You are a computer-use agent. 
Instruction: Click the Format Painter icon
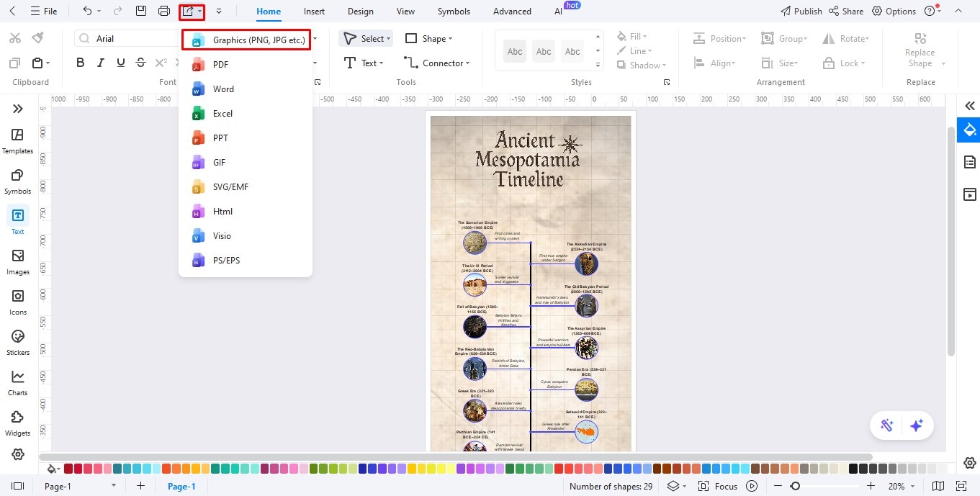pos(37,37)
